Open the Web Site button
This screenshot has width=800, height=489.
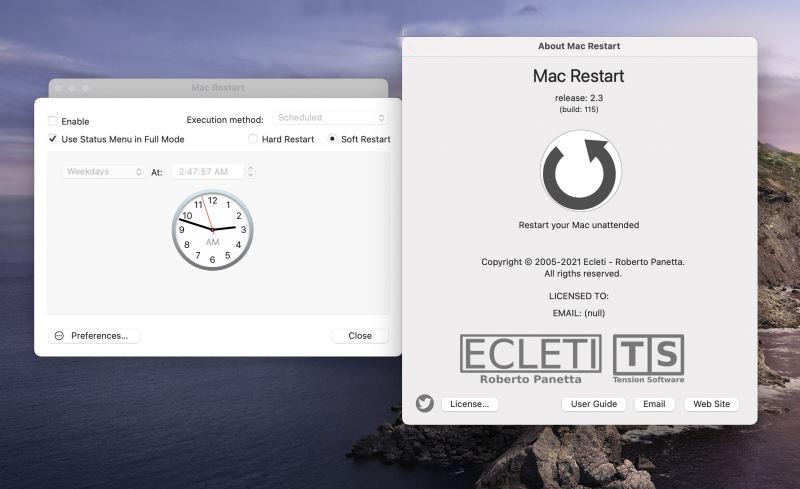pyautogui.click(x=711, y=404)
